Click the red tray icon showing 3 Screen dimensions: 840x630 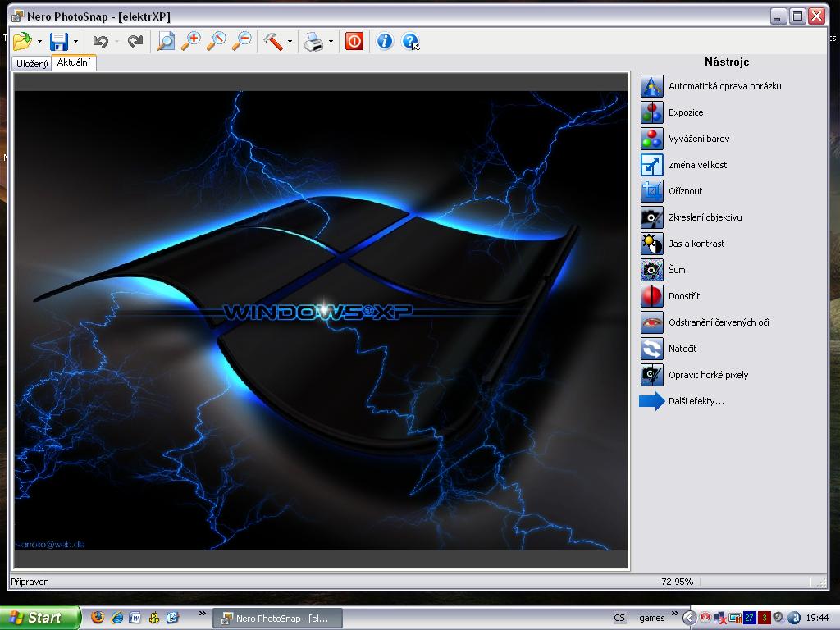tap(764, 619)
